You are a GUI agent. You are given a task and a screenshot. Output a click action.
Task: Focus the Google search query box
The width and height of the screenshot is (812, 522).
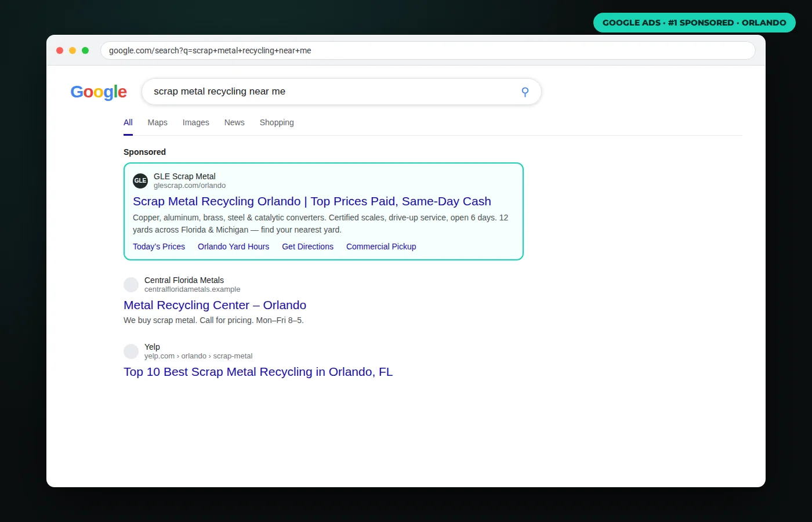[342, 92]
